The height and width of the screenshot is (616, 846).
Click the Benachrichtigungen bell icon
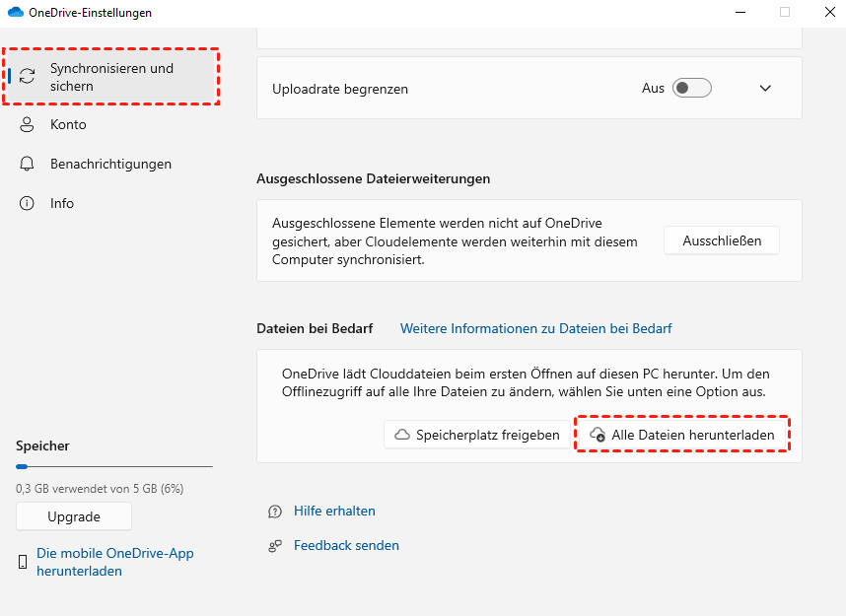pos(28,165)
